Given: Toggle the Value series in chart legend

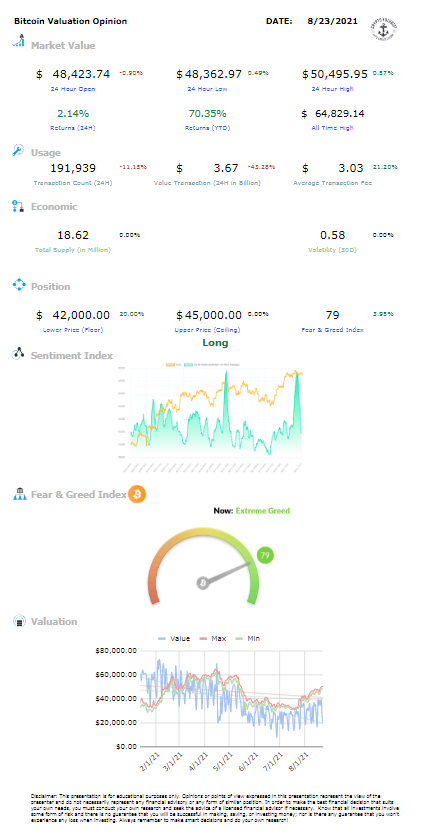Looking at the screenshot, I should (171, 638).
